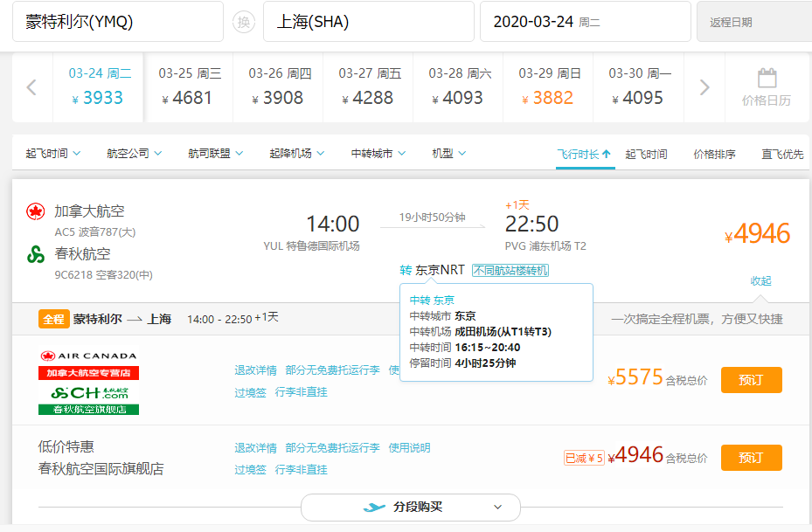Expand the 起飞时间 filter dropdown
The width and height of the screenshot is (812, 532).
click(x=52, y=154)
